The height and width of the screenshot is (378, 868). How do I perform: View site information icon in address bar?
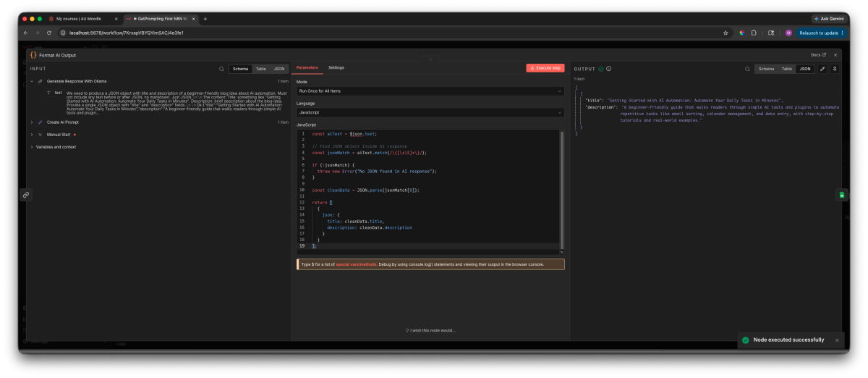point(63,33)
